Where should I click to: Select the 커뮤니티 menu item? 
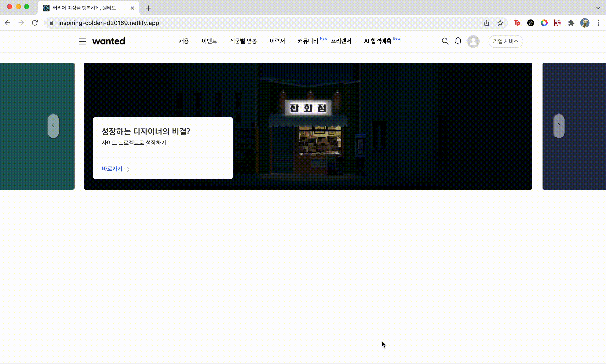(x=307, y=41)
